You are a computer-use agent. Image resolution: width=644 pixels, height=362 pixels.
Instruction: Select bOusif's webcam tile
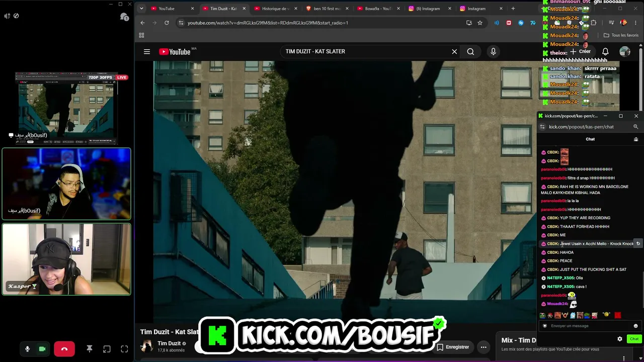(66, 184)
